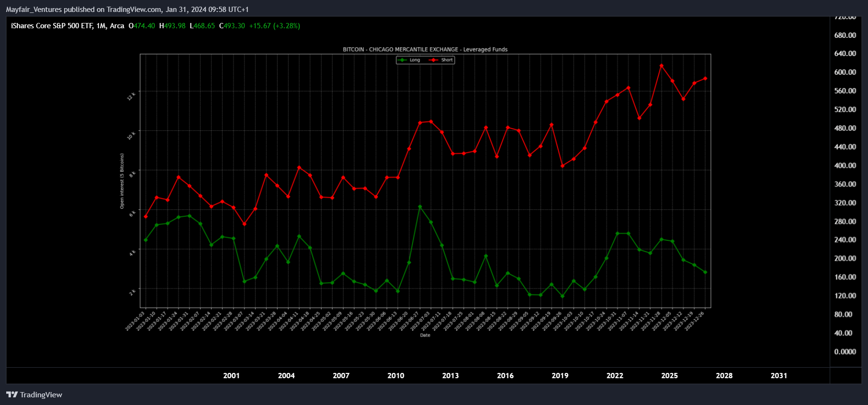868x405 pixels.
Task: Click the 2023-12-26 date tick label
Action: coord(694,320)
